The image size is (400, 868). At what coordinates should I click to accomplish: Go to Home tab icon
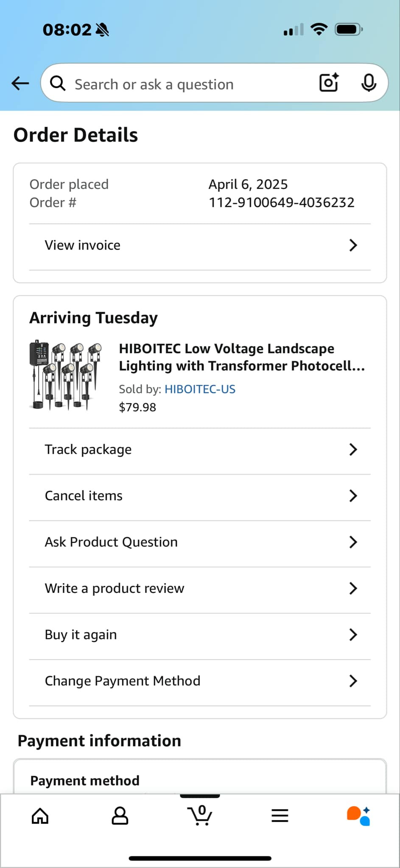click(40, 815)
